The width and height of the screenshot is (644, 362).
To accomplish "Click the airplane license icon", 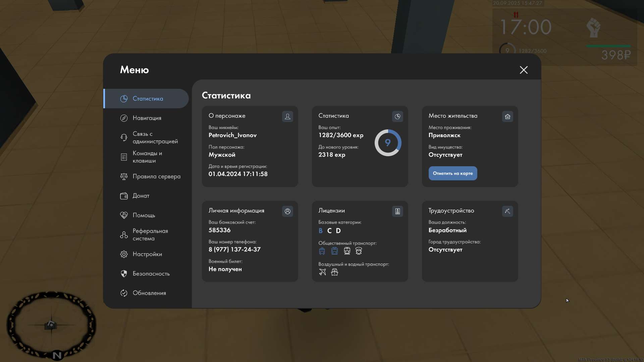I will pos(322,272).
